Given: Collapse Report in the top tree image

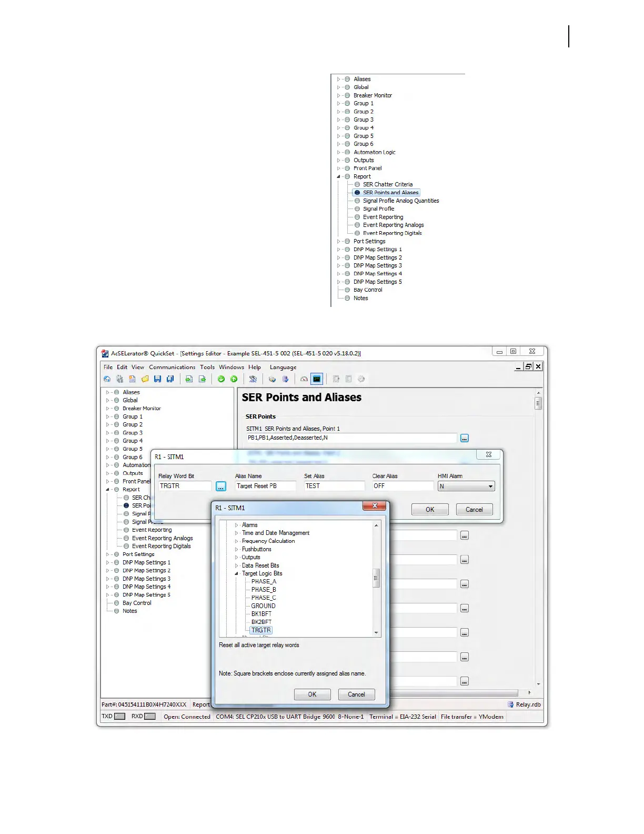Looking at the screenshot, I should coord(338,176).
